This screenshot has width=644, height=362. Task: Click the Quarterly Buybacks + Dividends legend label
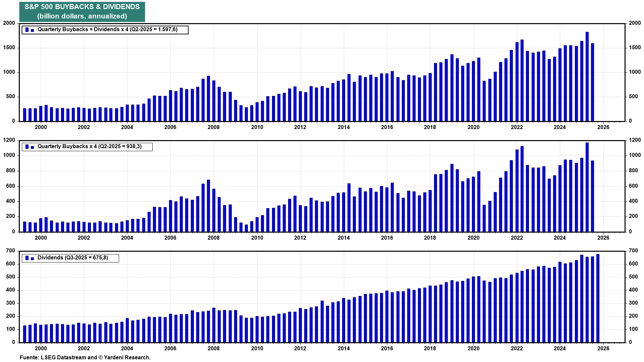coord(107,29)
